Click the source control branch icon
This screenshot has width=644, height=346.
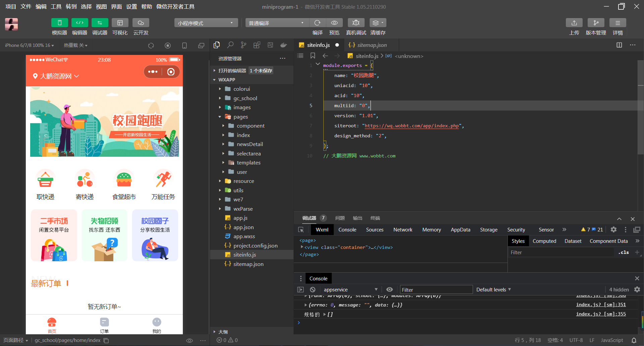[x=244, y=45]
